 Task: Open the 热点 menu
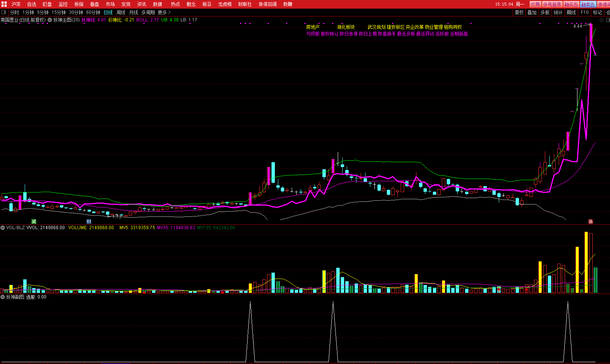175,4
